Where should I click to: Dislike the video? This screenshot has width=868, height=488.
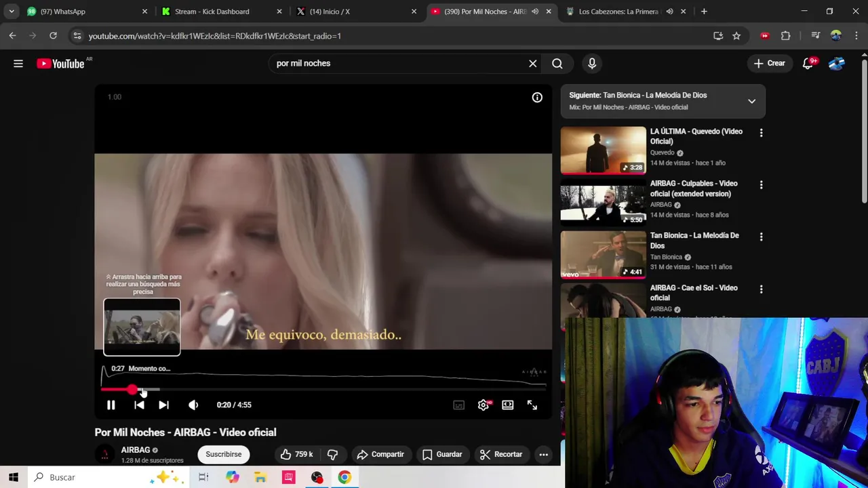(x=333, y=455)
